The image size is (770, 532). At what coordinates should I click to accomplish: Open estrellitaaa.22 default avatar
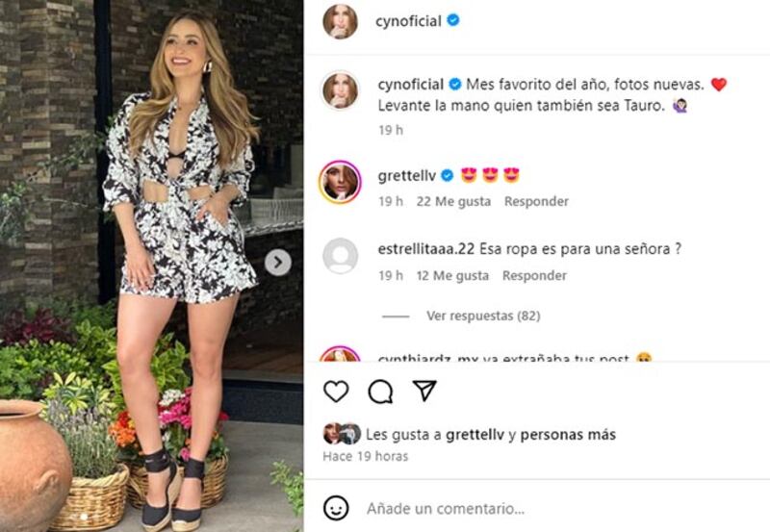[x=340, y=256]
